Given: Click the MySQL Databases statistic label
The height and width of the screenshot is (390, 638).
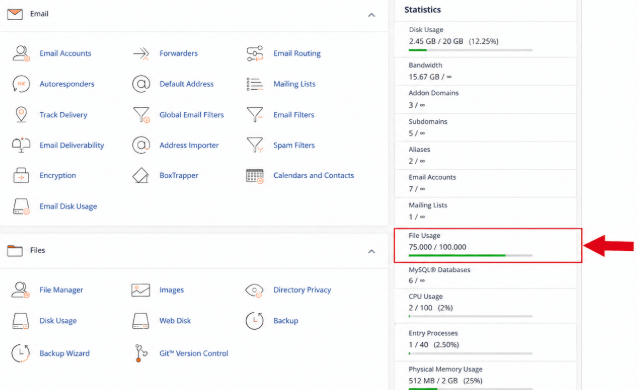Looking at the screenshot, I should (x=439, y=269).
